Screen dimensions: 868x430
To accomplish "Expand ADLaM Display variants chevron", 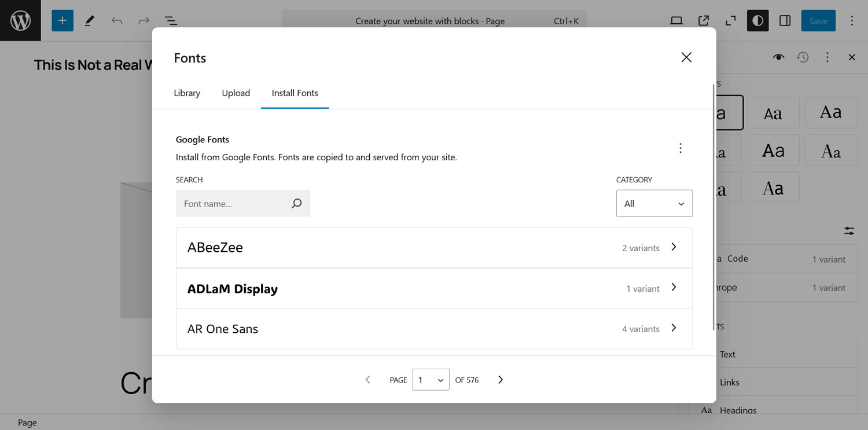I will pyautogui.click(x=674, y=288).
